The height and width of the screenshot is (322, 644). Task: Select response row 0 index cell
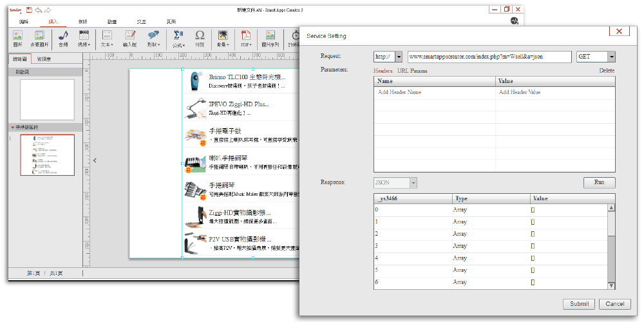tap(413, 210)
